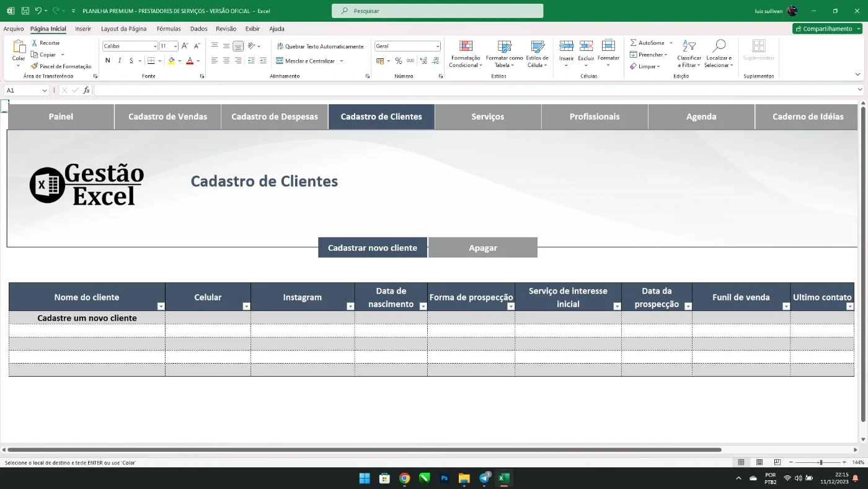Switch to Cadastro de Vendas sheet tab
The height and width of the screenshot is (489, 868).
(168, 117)
